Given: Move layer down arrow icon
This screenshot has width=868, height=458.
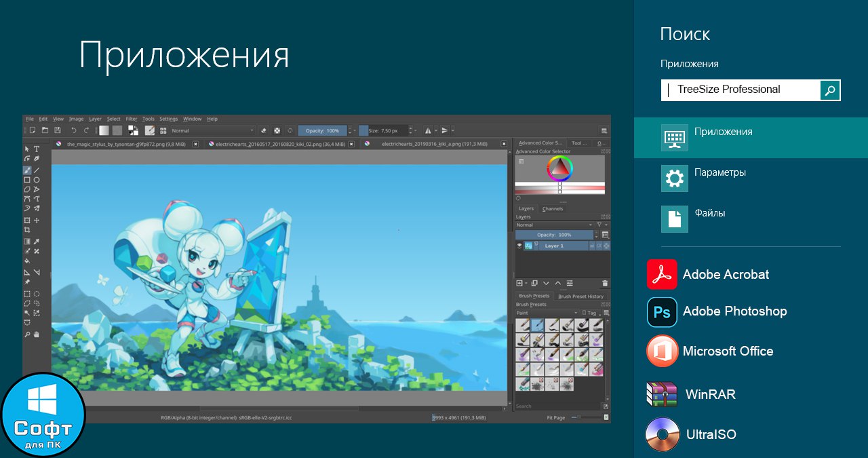Looking at the screenshot, I should [546, 284].
